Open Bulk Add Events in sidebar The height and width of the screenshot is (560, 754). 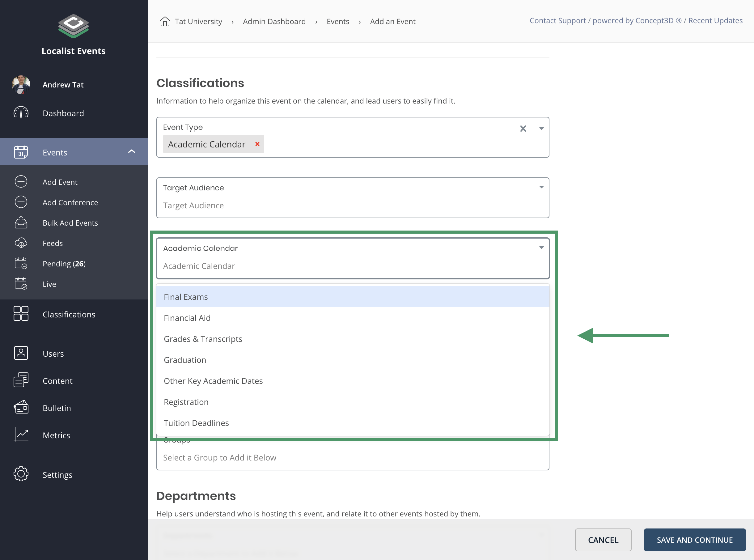(70, 223)
